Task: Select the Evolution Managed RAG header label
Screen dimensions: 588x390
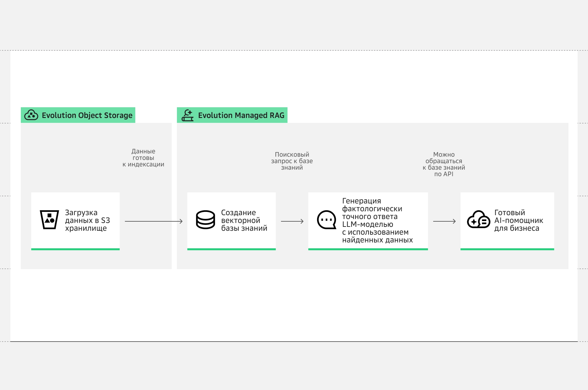Action: coord(241,115)
